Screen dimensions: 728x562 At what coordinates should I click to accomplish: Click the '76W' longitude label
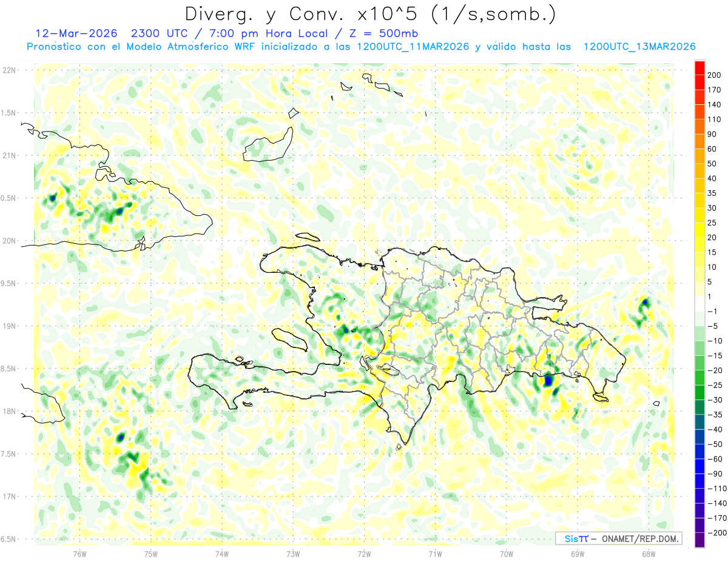coord(79,554)
